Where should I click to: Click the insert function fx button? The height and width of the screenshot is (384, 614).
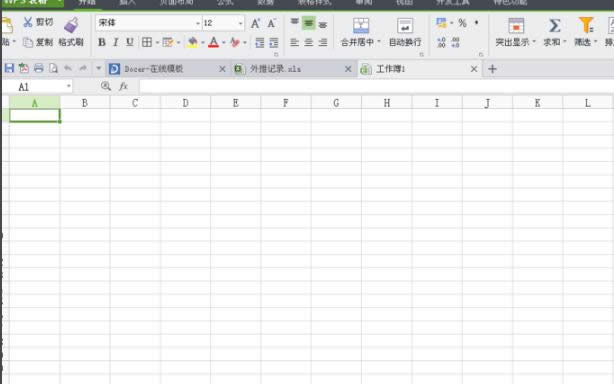[x=123, y=86]
